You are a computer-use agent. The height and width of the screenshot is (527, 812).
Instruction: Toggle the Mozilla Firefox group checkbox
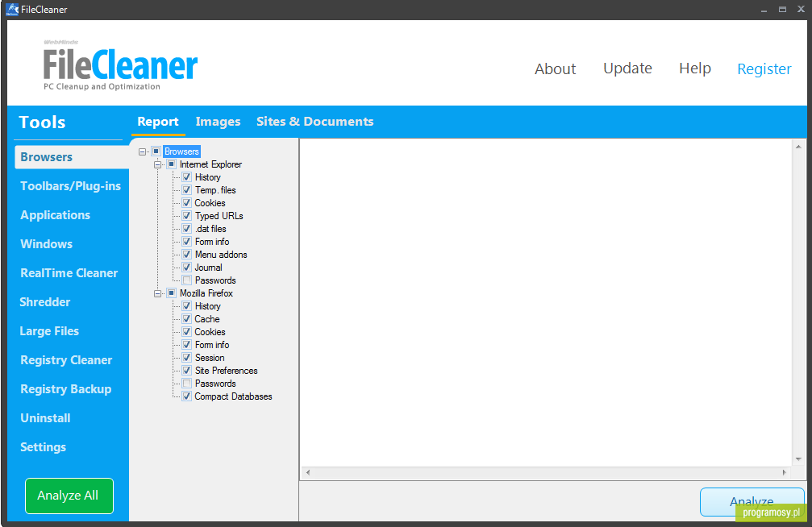pyautogui.click(x=172, y=293)
